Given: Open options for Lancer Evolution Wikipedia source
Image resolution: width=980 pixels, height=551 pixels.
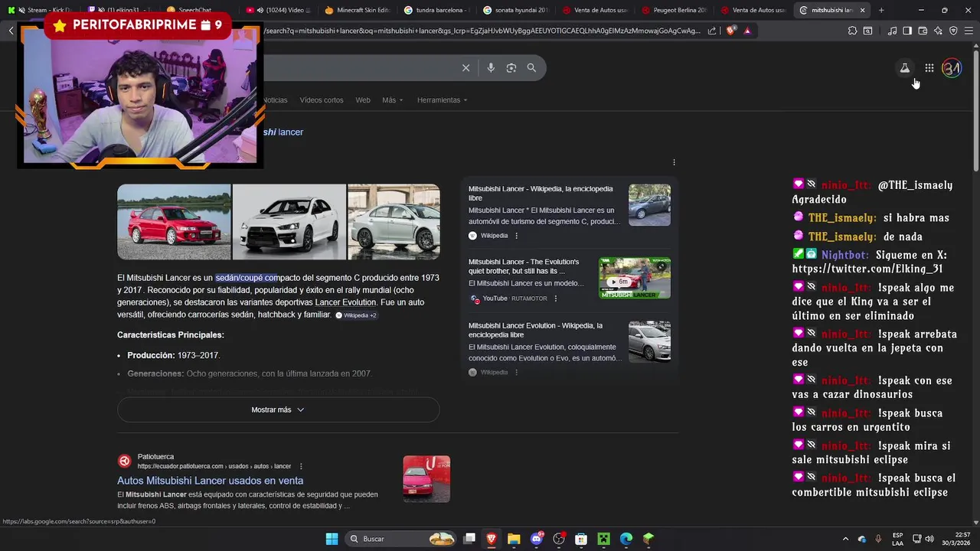Looking at the screenshot, I should click(516, 373).
